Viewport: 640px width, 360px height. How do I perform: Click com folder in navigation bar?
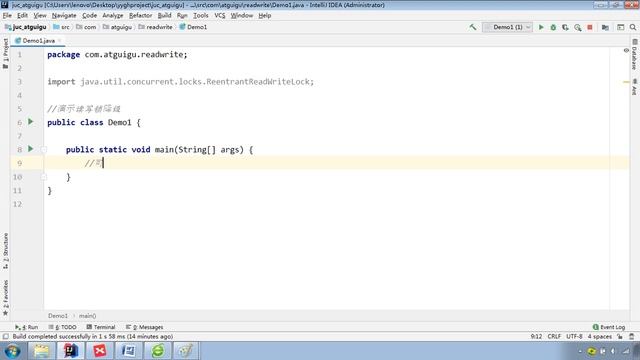[x=86, y=27]
